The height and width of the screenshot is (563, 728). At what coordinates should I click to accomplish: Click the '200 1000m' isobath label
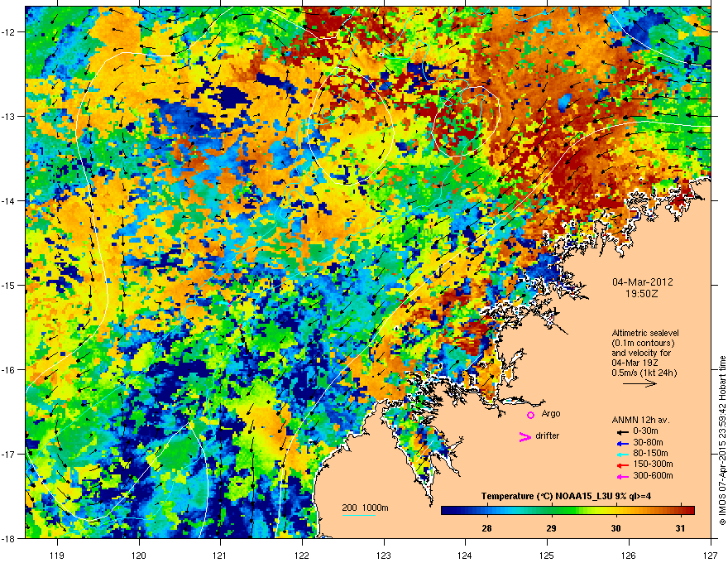tap(365, 508)
